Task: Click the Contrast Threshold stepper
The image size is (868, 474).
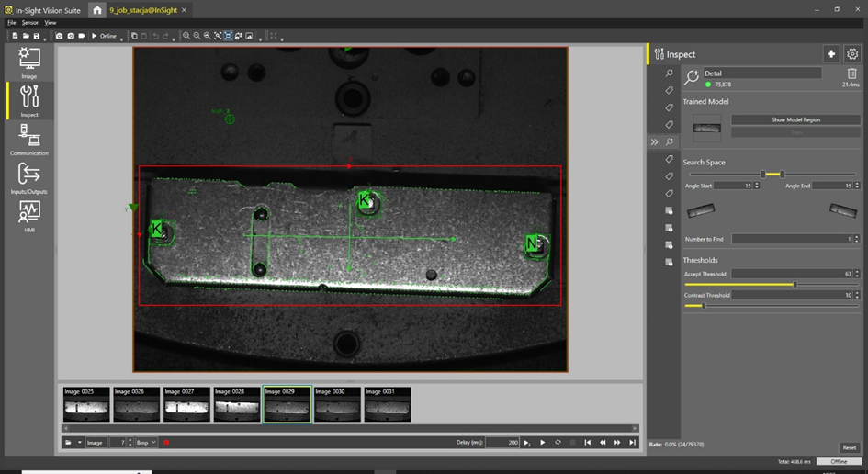Action: coord(857,295)
